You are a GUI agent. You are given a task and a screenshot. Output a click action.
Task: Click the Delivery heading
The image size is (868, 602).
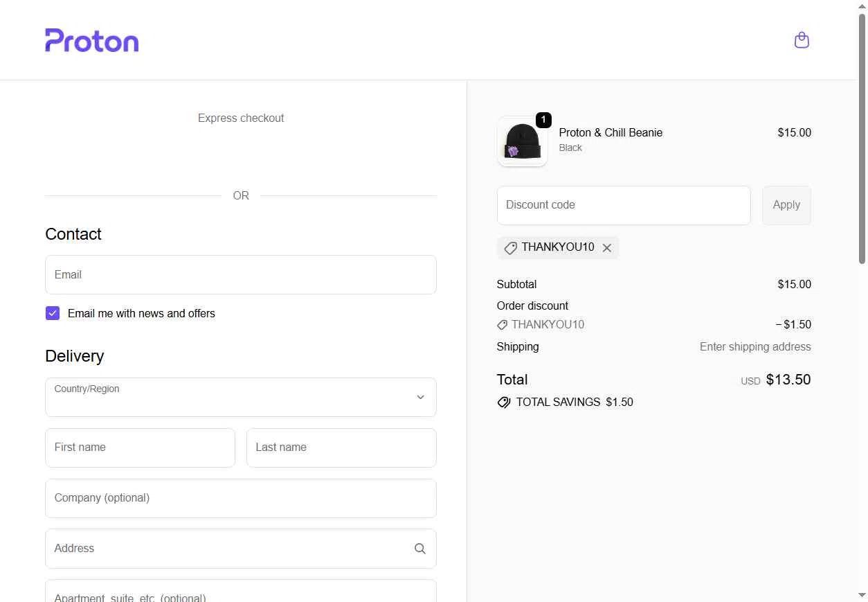[x=74, y=356]
